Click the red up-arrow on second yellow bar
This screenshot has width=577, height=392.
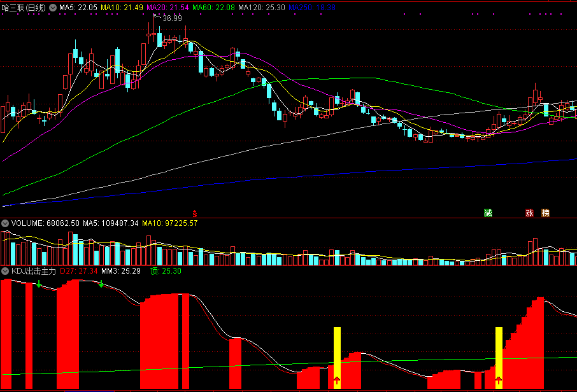click(499, 381)
